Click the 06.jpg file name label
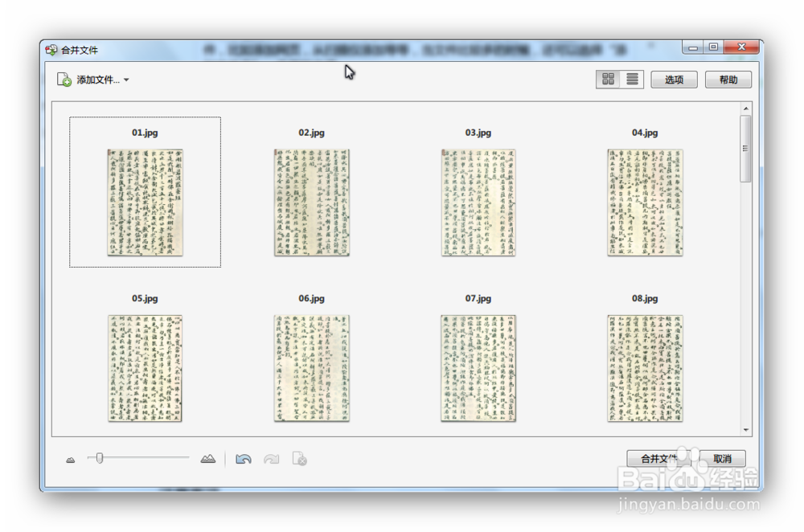This screenshot has width=804, height=532. tap(312, 299)
